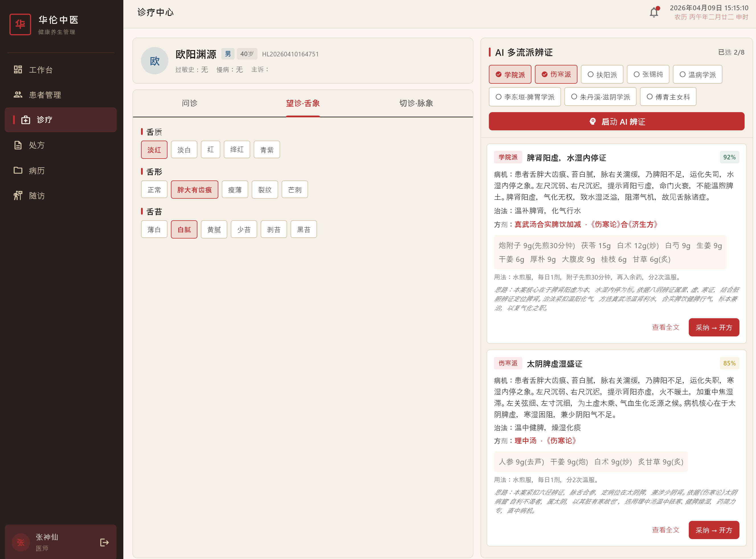Click the notification bell icon
The width and height of the screenshot is (756, 559).
pyautogui.click(x=654, y=13)
